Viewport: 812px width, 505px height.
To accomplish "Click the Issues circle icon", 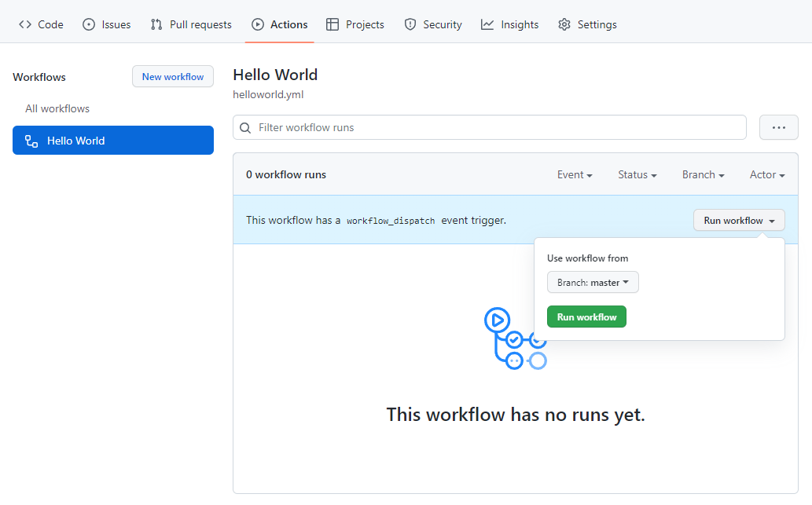I will coord(89,24).
